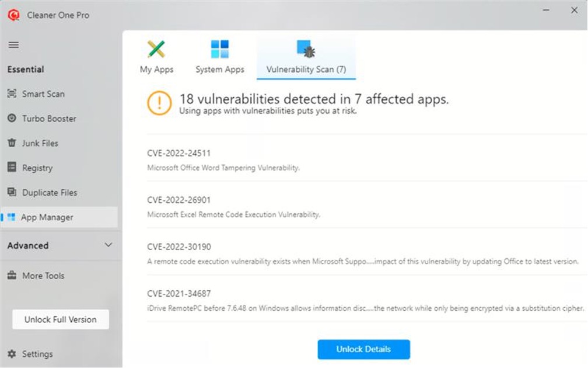Click the Unlock Details button
The image size is (588, 368).
(363, 349)
